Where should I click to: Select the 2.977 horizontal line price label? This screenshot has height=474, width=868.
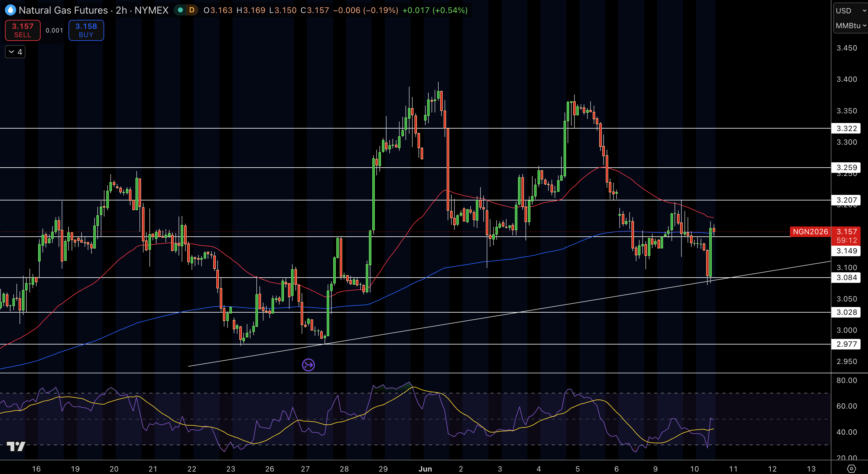click(x=846, y=344)
